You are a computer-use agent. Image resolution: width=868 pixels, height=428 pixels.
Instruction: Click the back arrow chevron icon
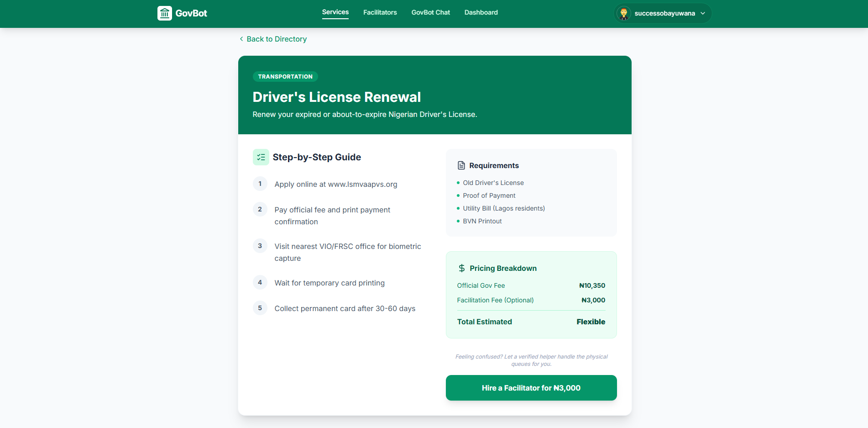tap(241, 39)
